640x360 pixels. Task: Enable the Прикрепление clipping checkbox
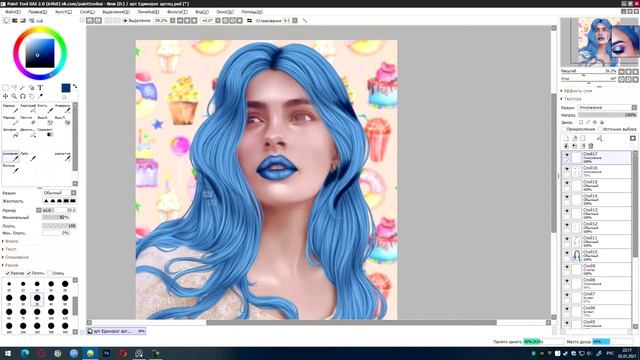click(564, 129)
